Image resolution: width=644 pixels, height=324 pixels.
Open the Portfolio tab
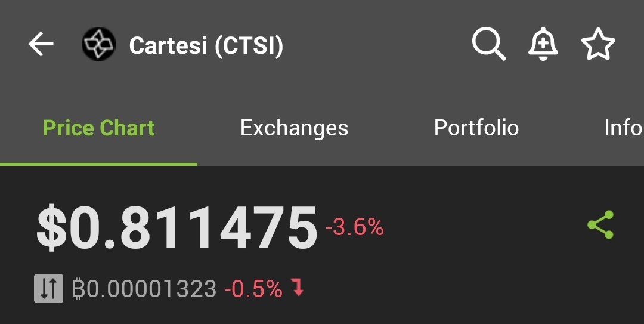click(x=476, y=128)
